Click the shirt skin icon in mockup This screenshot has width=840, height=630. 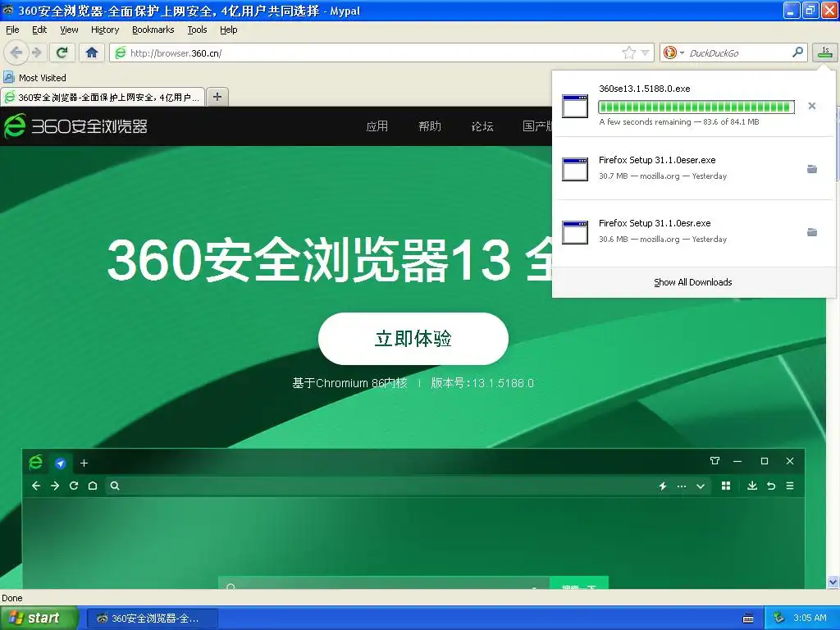(714, 461)
